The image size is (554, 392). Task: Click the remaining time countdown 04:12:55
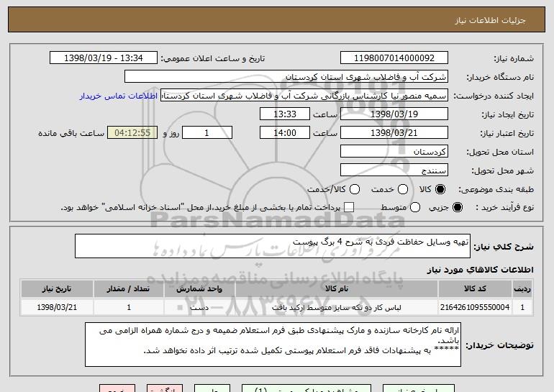click(x=132, y=133)
